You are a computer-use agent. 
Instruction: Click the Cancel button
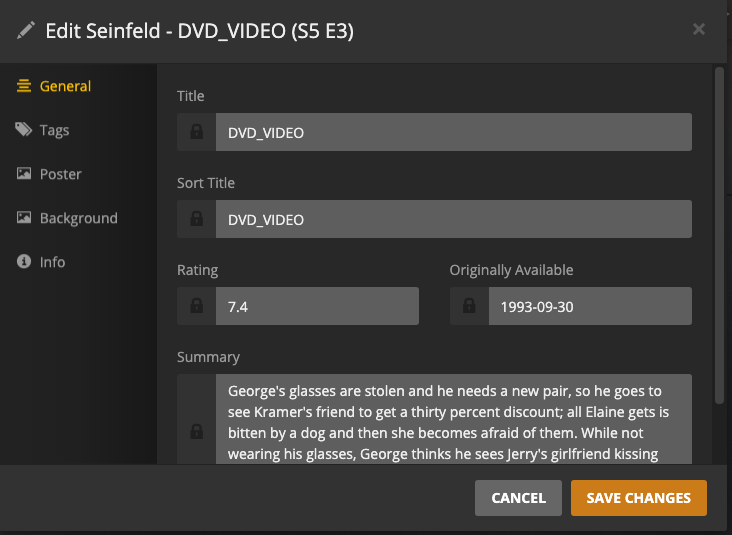(518, 498)
